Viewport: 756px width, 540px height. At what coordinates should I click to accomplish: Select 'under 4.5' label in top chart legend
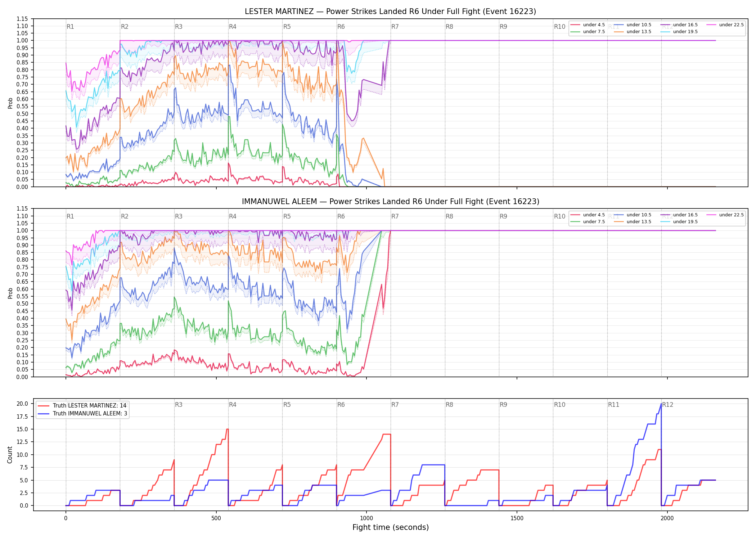tap(594, 25)
